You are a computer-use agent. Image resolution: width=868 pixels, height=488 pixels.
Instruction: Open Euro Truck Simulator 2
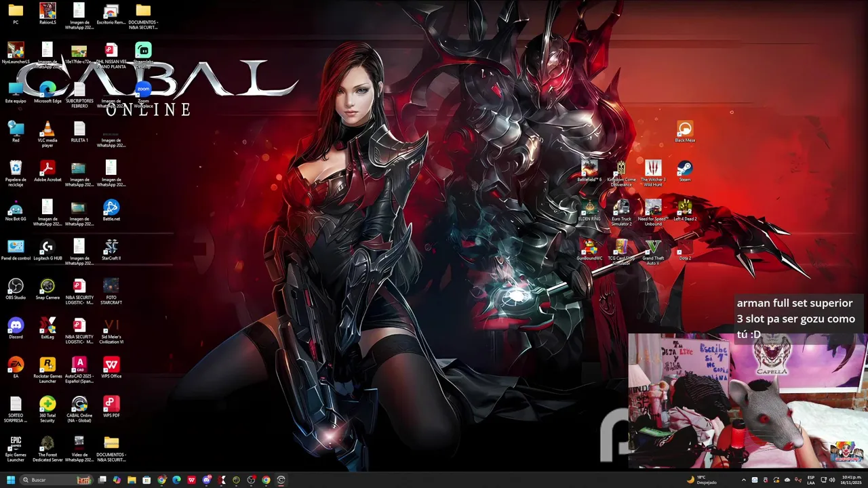click(x=621, y=212)
